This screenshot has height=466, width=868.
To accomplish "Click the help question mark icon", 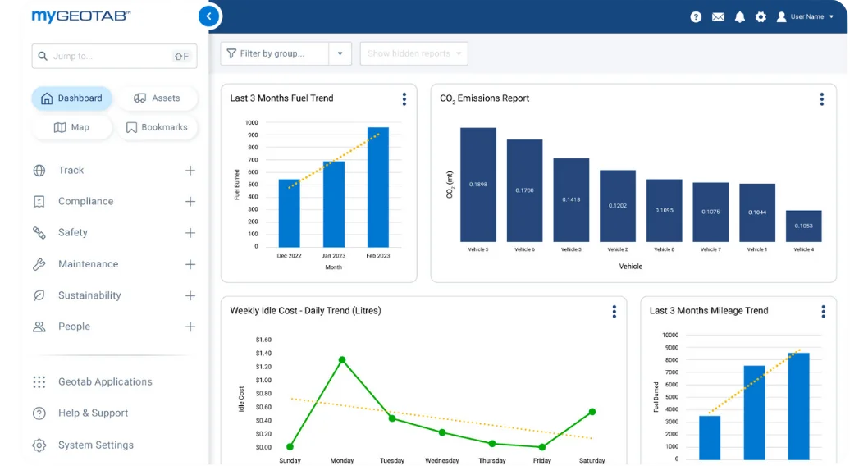I will coord(696,16).
